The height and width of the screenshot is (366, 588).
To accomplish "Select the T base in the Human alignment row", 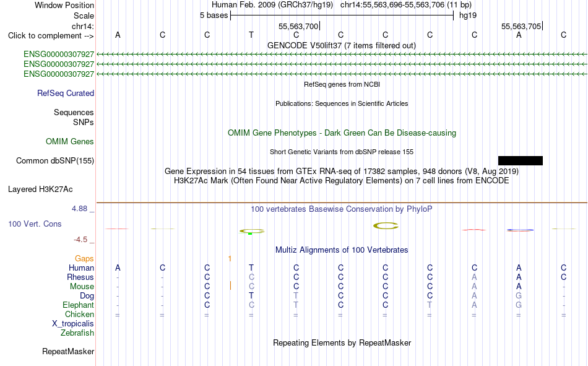I will [251, 268].
